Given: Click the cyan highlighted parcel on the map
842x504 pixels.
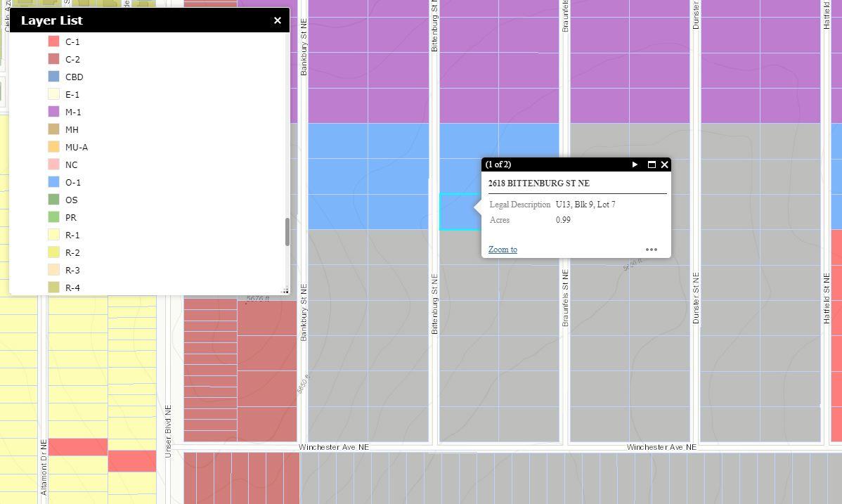Looking at the screenshot, I should pyautogui.click(x=455, y=212).
